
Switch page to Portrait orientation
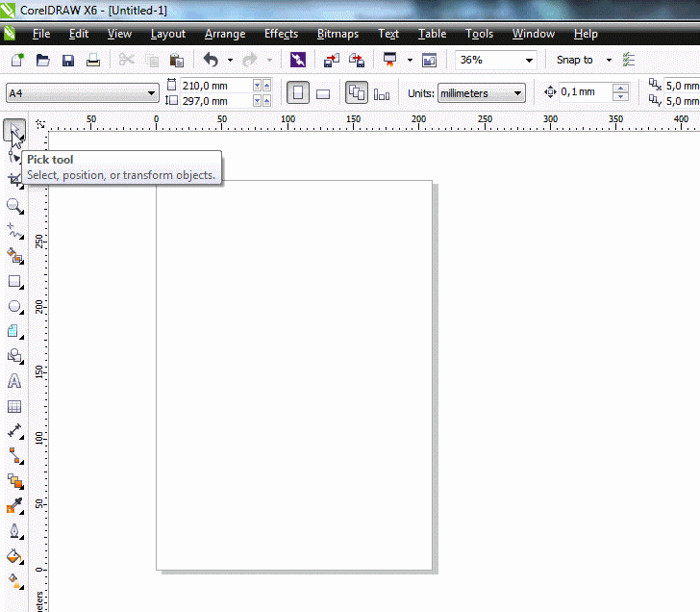pyautogui.click(x=298, y=93)
